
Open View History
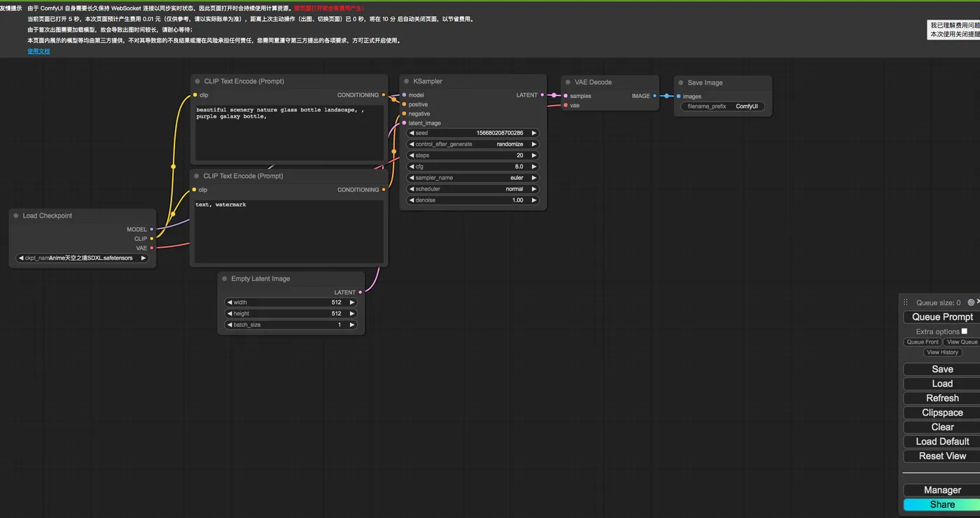click(942, 352)
